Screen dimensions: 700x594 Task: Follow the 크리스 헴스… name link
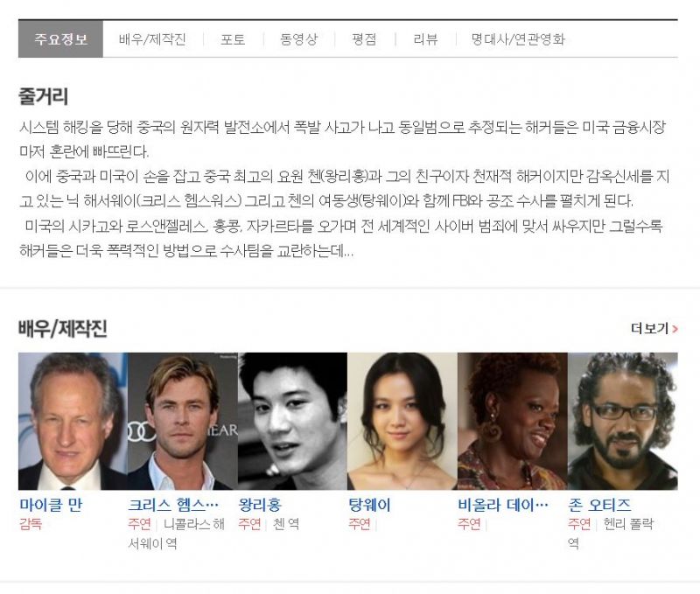173,505
